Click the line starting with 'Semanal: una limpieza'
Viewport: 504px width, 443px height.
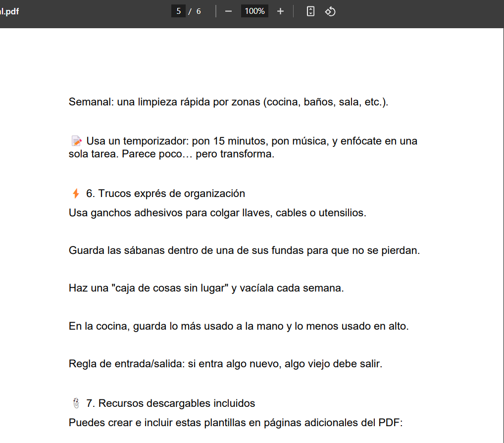[x=228, y=102]
